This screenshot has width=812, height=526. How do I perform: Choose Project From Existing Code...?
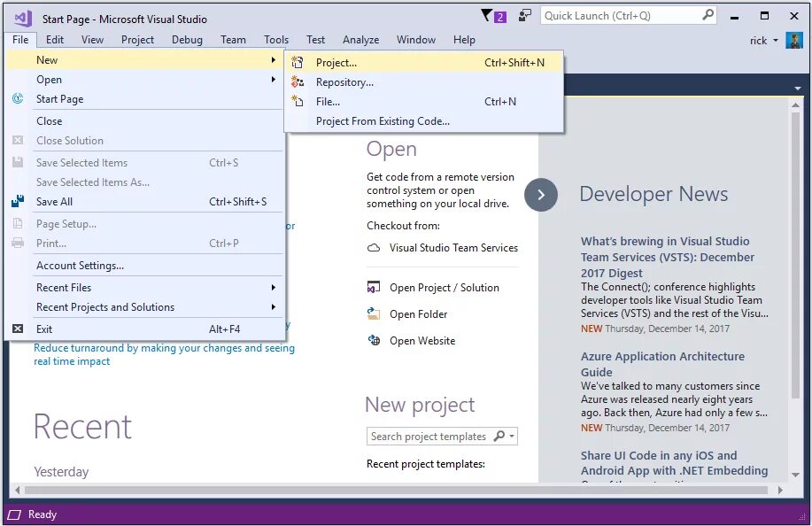(423, 121)
